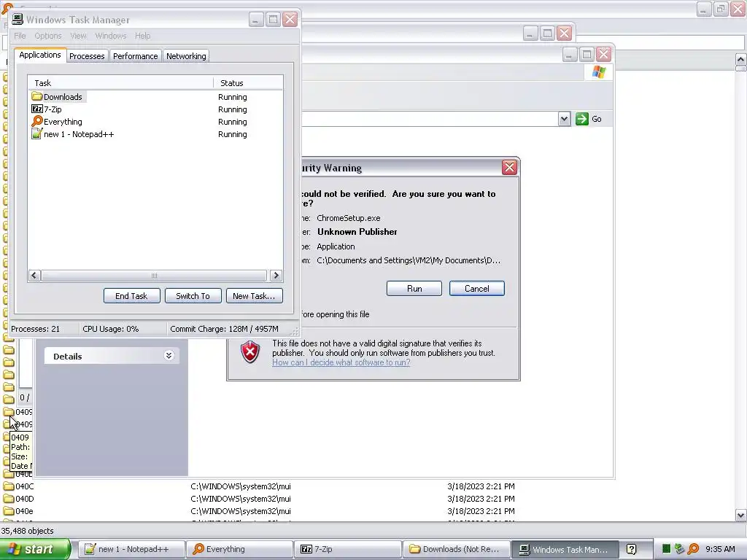This screenshot has height=560, width=747.
Task: Click the green Go arrow icon
Action: coord(581,119)
